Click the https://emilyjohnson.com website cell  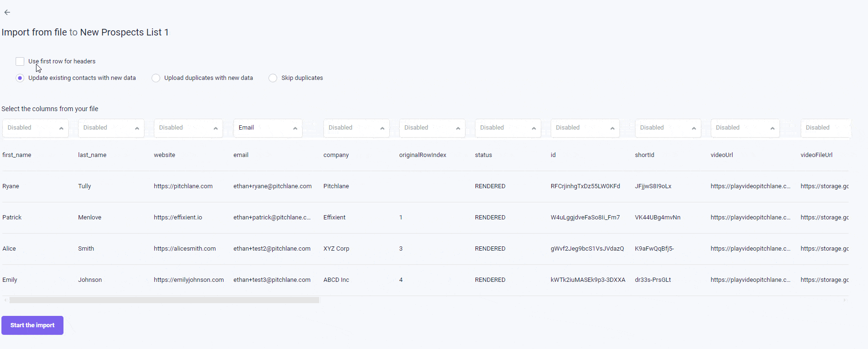click(x=189, y=280)
